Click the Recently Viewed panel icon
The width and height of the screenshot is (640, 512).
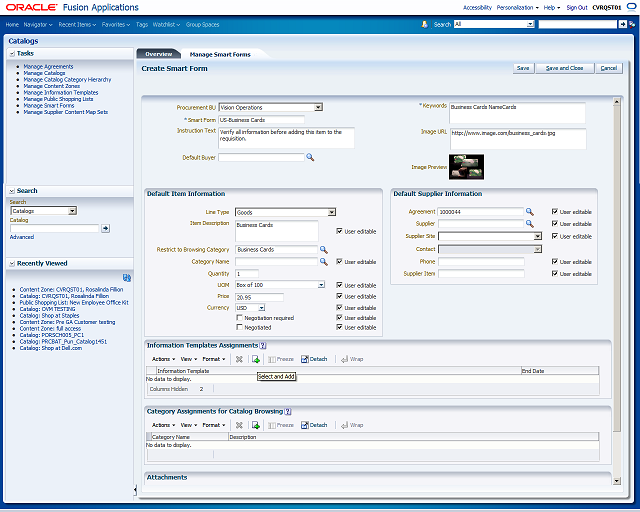[127, 278]
